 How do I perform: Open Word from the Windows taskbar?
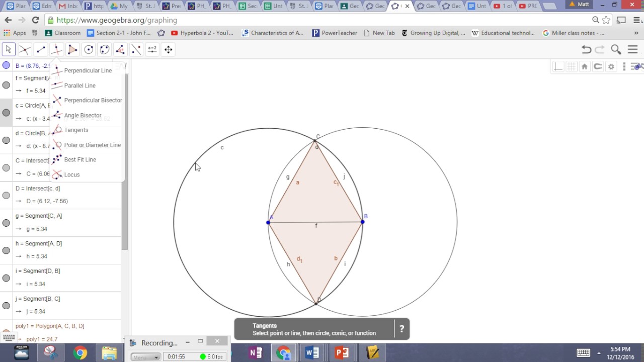pos(312,353)
